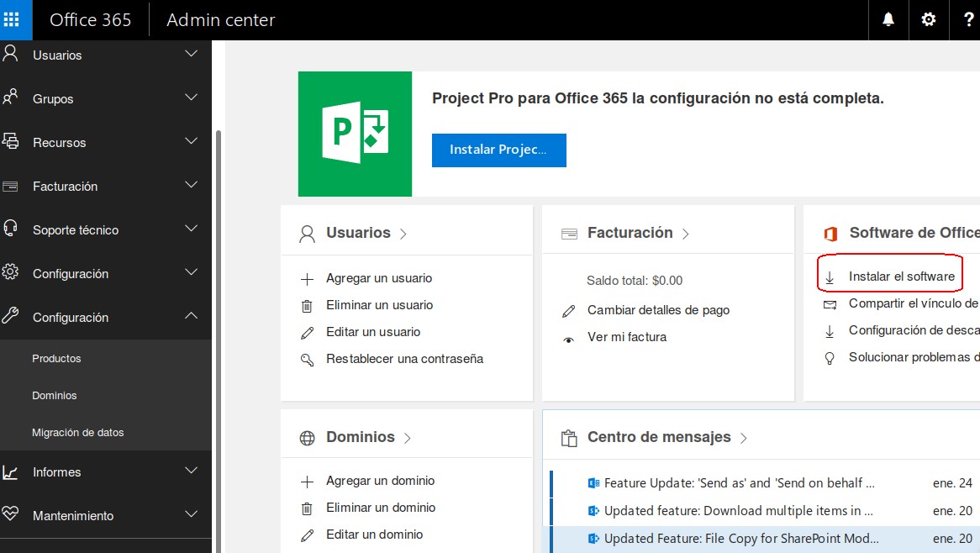980x553 pixels.
Task: Click the lightbulb icon for Solucionar problemas
Action: (x=830, y=357)
